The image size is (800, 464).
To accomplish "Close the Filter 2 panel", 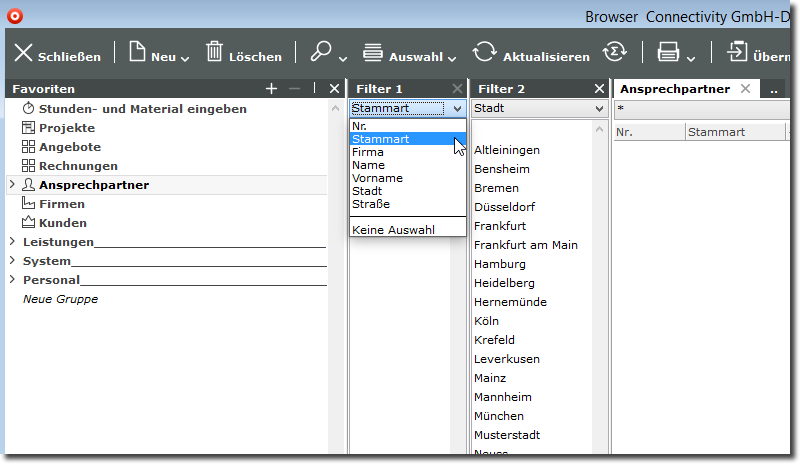I will pos(599,89).
